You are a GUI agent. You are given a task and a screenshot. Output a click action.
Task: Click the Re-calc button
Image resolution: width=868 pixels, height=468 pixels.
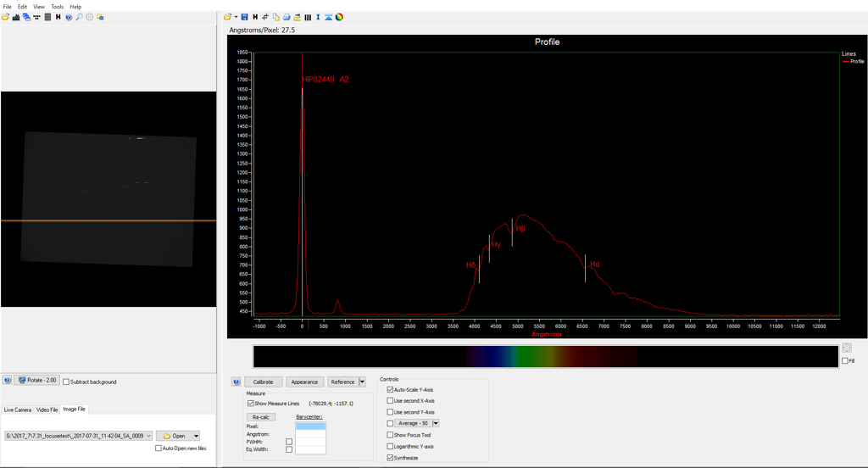pyautogui.click(x=261, y=417)
